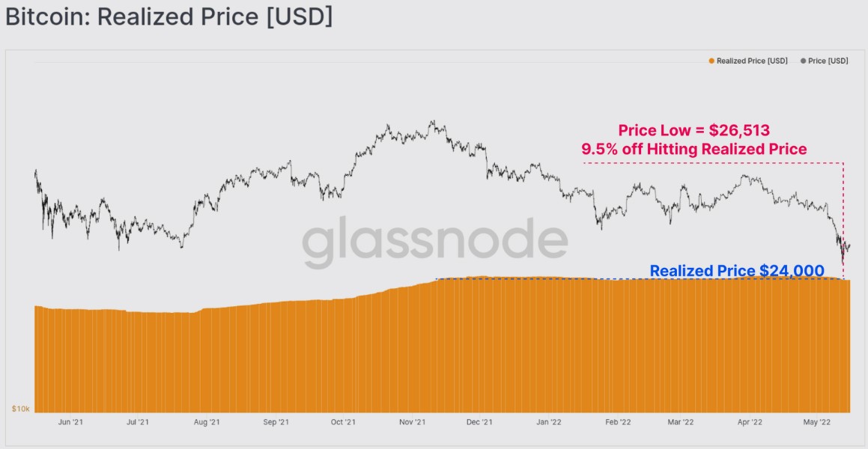868x449 pixels.
Task: Click the glassnode watermark logo
Action: [434, 242]
